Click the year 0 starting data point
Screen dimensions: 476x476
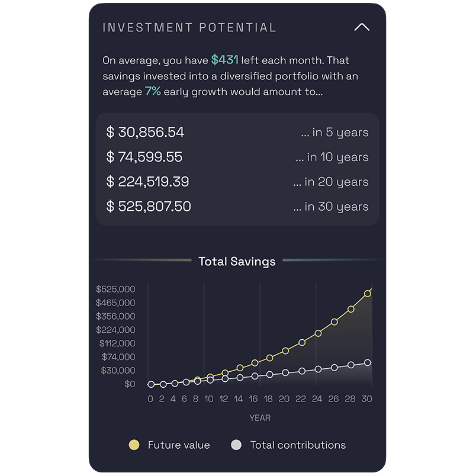(151, 384)
